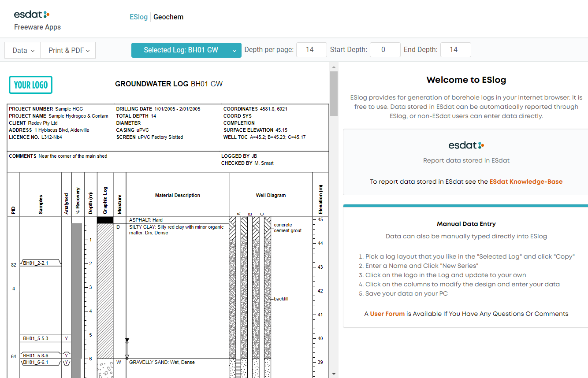The width and height of the screenshot is (588, 378).
Task: Click the Analysed column header
Action: [66, 204]
